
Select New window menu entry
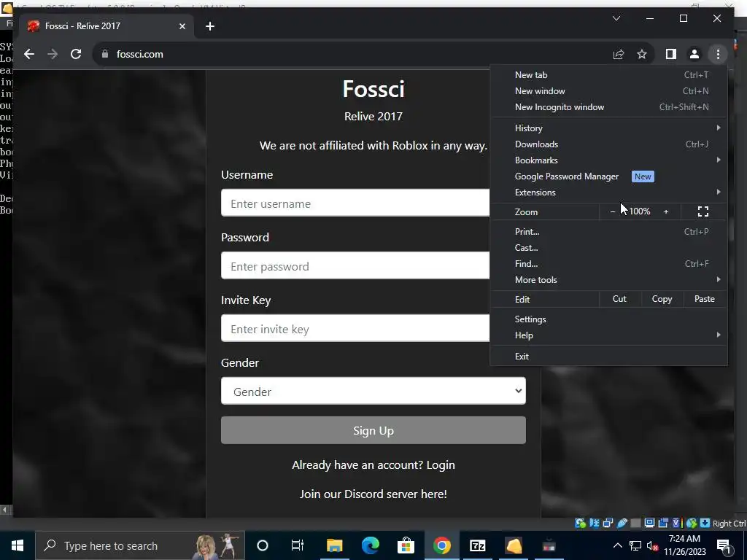[609, 91]
